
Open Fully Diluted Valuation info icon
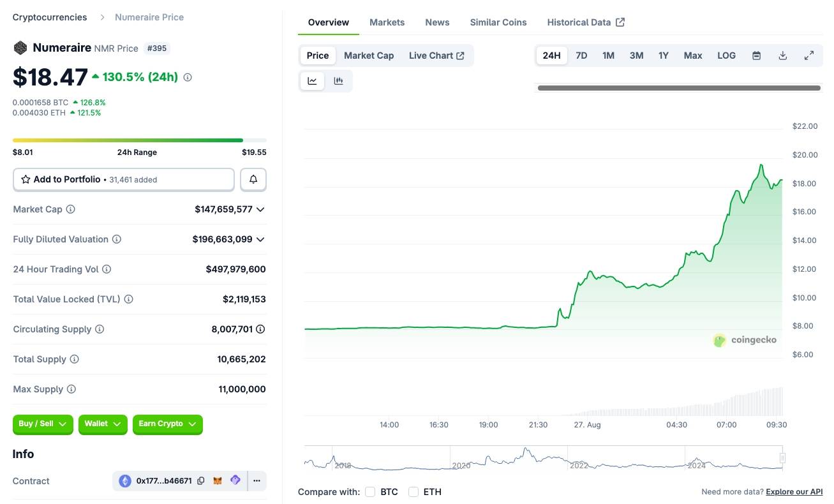(x=117, y=239)
